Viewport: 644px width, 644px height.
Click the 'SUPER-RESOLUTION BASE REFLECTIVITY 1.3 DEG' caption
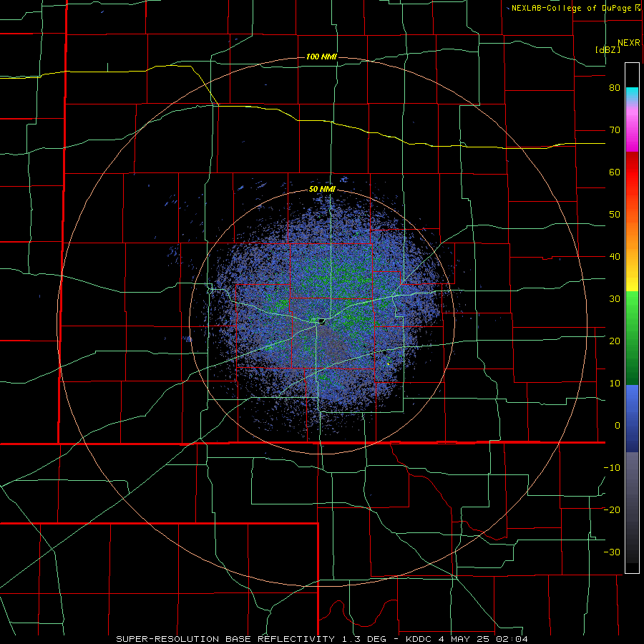click(x=251, y=639)
